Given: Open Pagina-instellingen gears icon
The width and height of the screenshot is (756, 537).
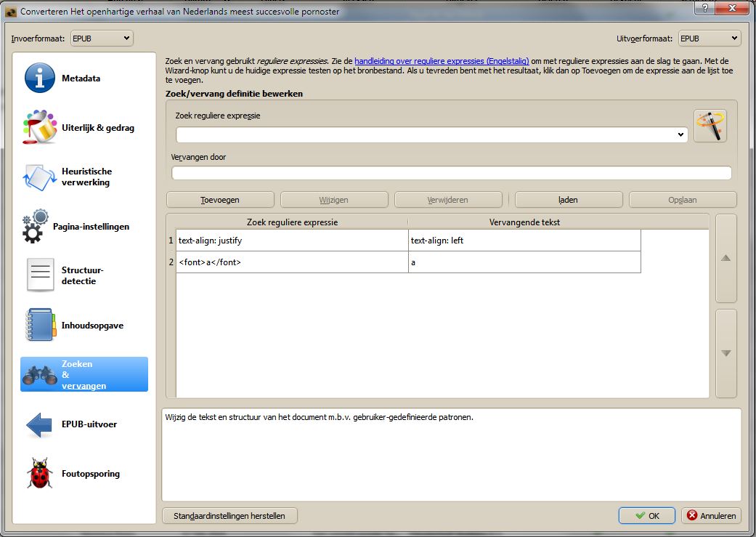Looking at the screenshot, I should tap(35, 226).
